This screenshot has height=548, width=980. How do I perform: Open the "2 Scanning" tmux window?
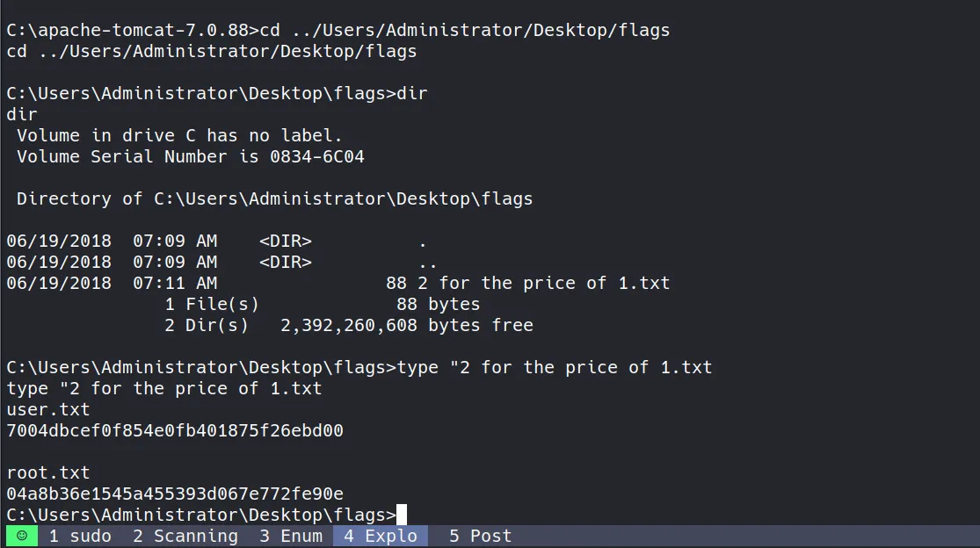pos(185,536)
